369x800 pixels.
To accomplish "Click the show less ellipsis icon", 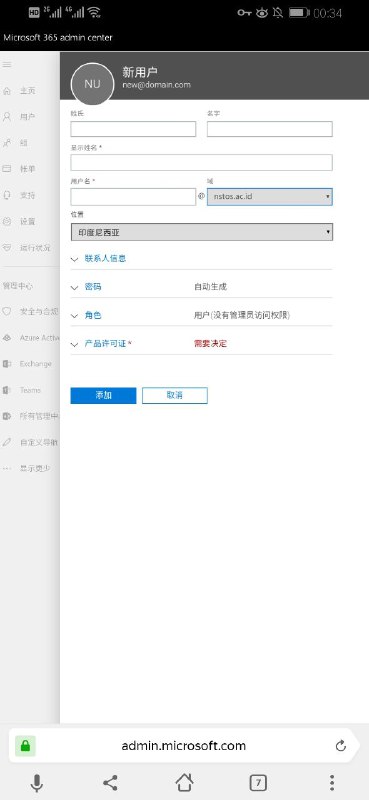I will coord(7,468).
